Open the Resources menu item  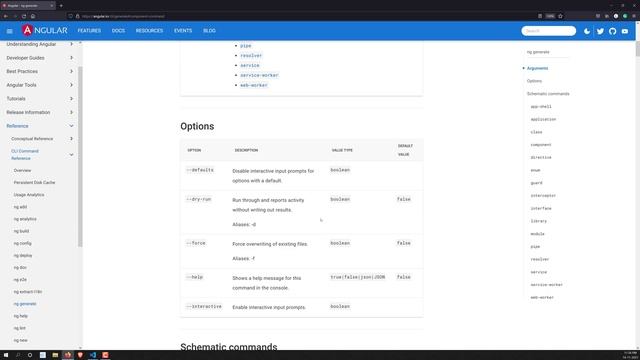[x=149, y=31]
